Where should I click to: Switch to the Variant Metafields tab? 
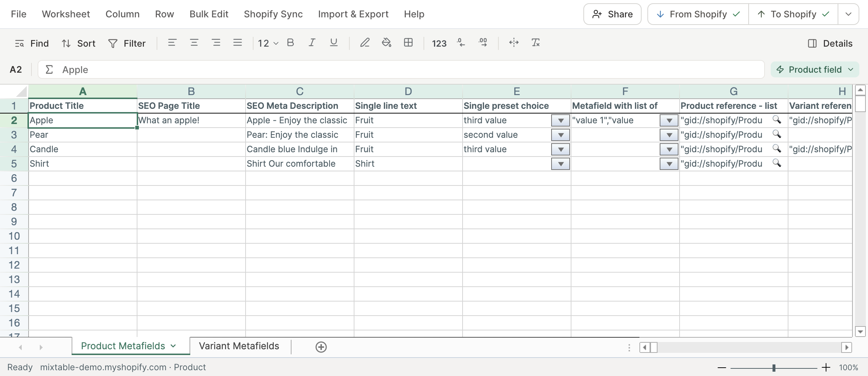click(239, 346)
